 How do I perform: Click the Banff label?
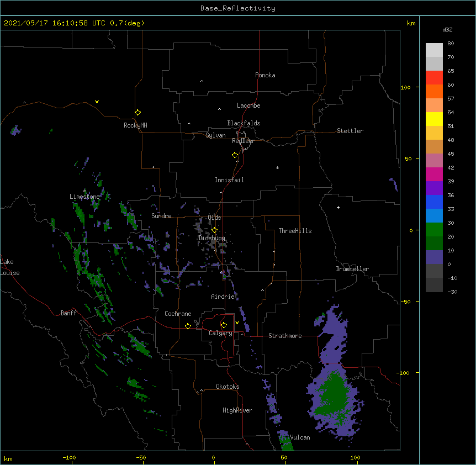pyautogui.click(x=68, y=313)
